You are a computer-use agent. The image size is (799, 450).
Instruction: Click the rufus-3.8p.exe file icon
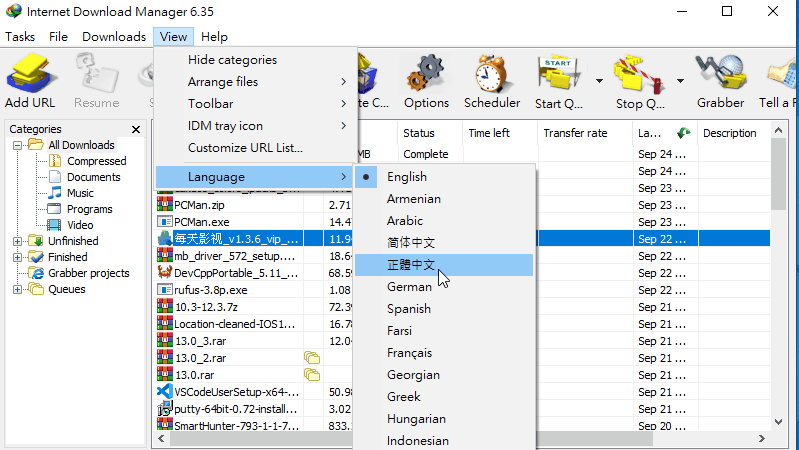pyautogui.click(x=165, y=289)
